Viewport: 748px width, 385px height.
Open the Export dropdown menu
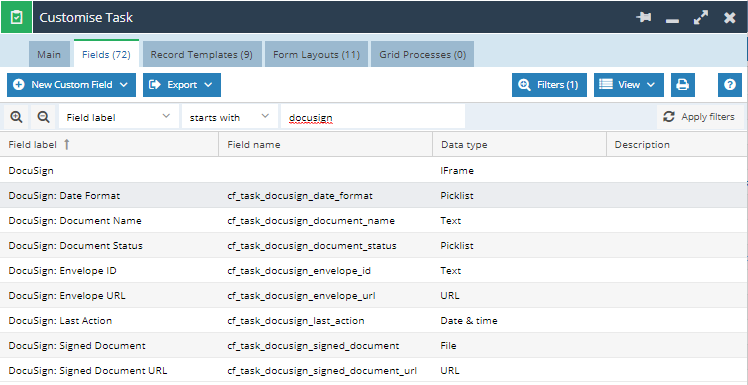[x=182, y=85]
